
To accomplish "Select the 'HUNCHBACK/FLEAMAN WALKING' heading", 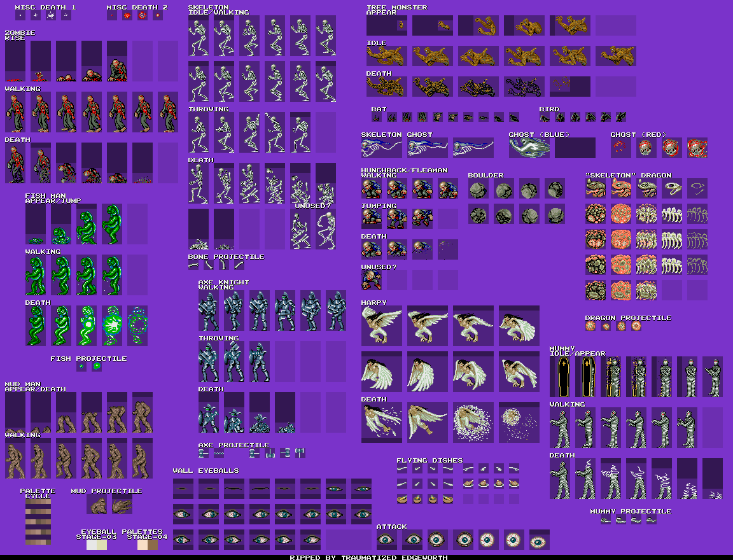I will click(405, 173).
